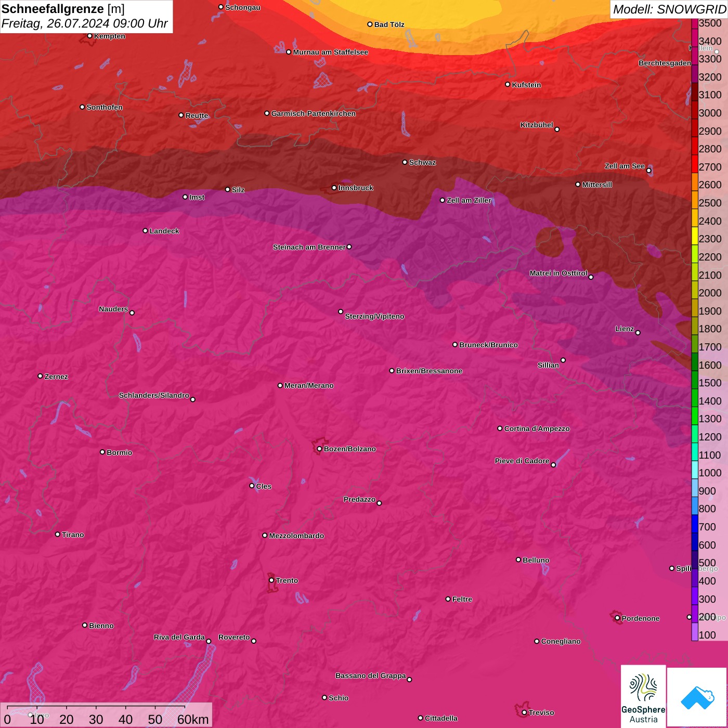Select the Cortina d'Ampezzo marker dot
This screenshot has width=728, height=728.
[500, 428]
